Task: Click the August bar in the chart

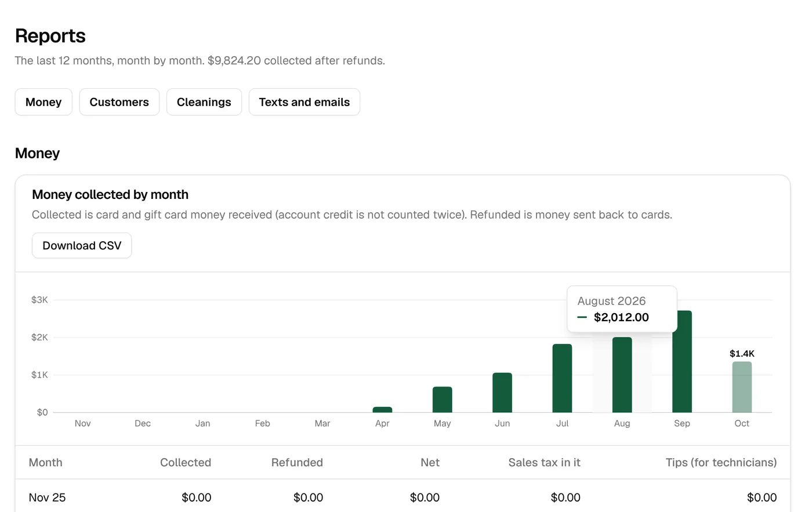Action: 622,375
